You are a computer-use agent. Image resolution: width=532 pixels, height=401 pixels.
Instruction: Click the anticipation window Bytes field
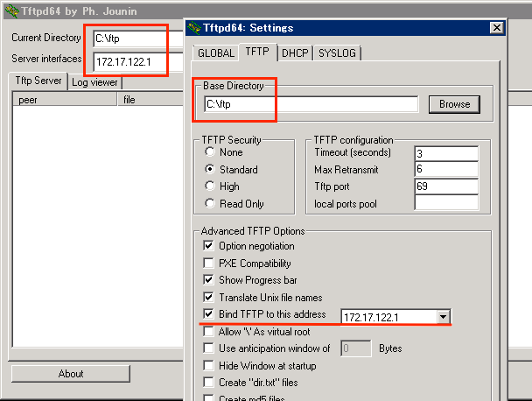pos(355,348)
